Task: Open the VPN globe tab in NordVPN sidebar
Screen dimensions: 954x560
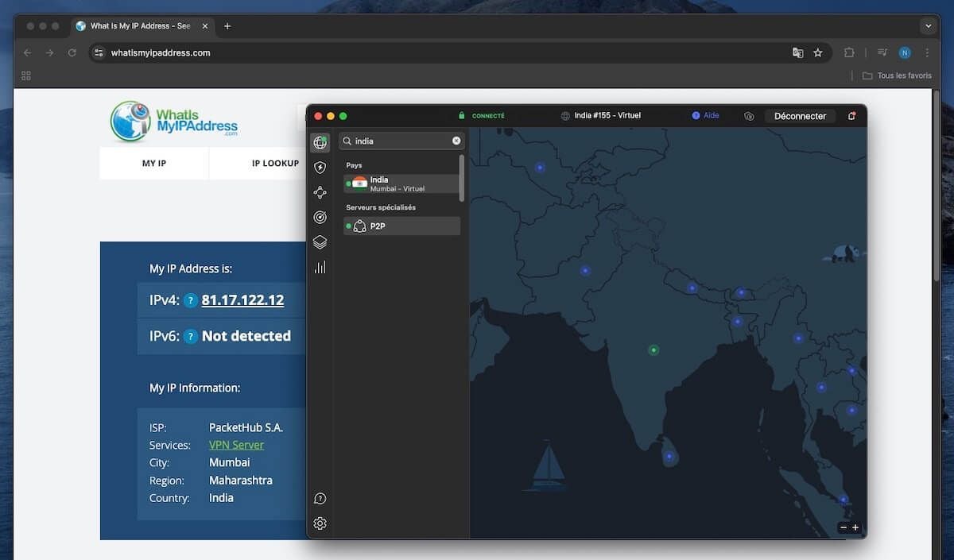Action: [320, 143]
